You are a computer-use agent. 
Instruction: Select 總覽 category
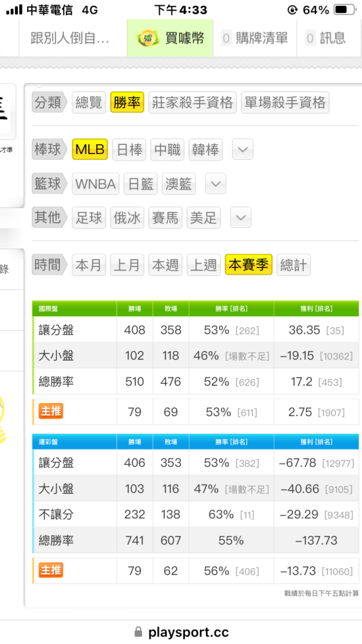tap(89, 102)
